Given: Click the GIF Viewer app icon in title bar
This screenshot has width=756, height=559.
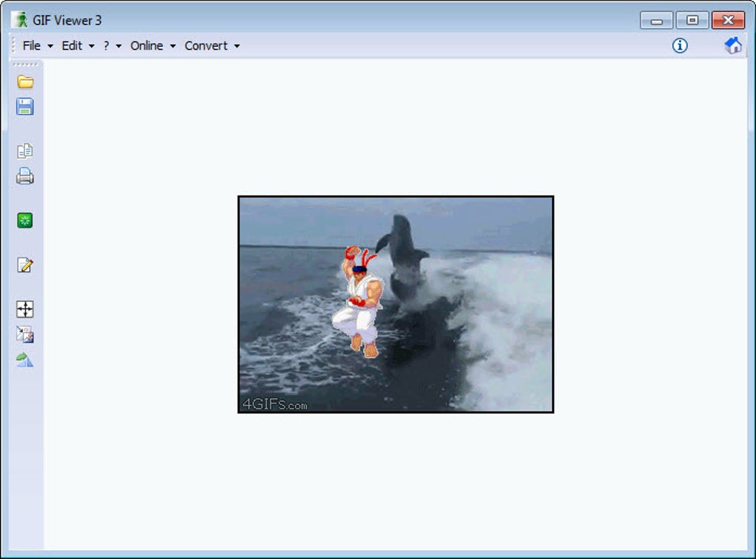Looking at the screenshot, I should [x=20, y=20].
